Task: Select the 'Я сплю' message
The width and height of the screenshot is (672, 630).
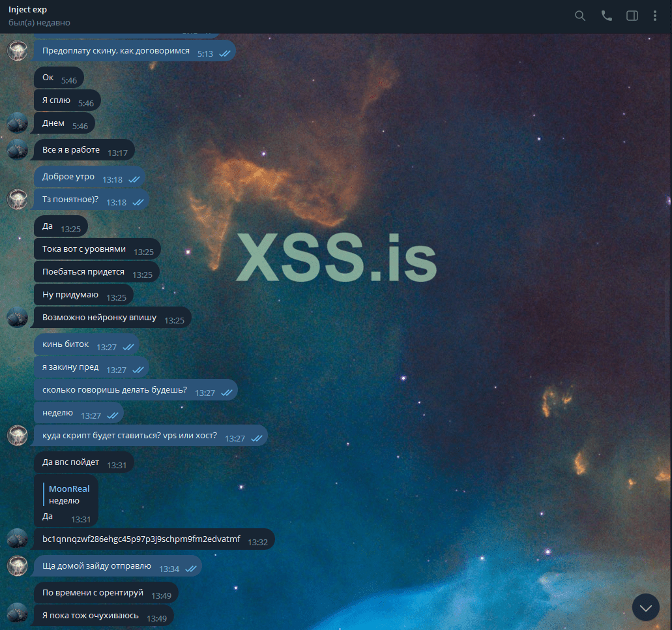Action: coord(67,100)
